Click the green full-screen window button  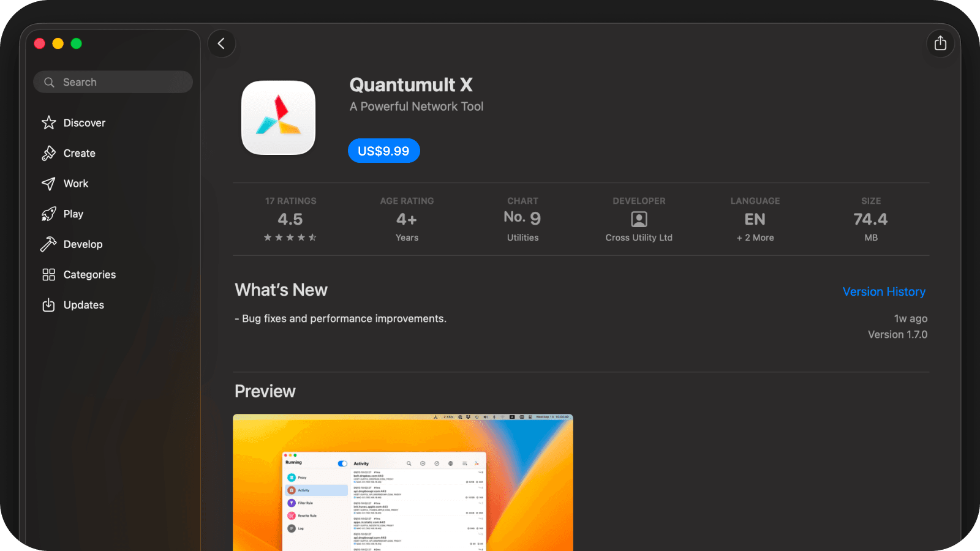click(77, 43)
